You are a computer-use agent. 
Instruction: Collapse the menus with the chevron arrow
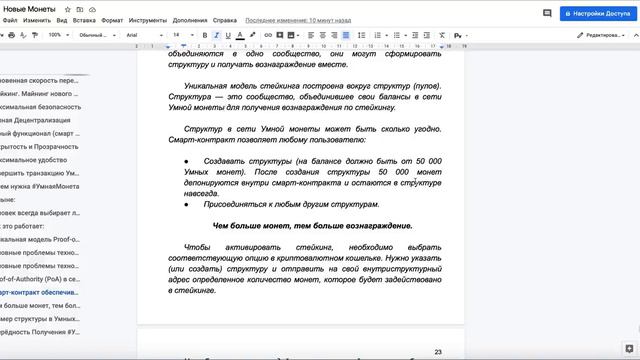(x=636, y=36)
